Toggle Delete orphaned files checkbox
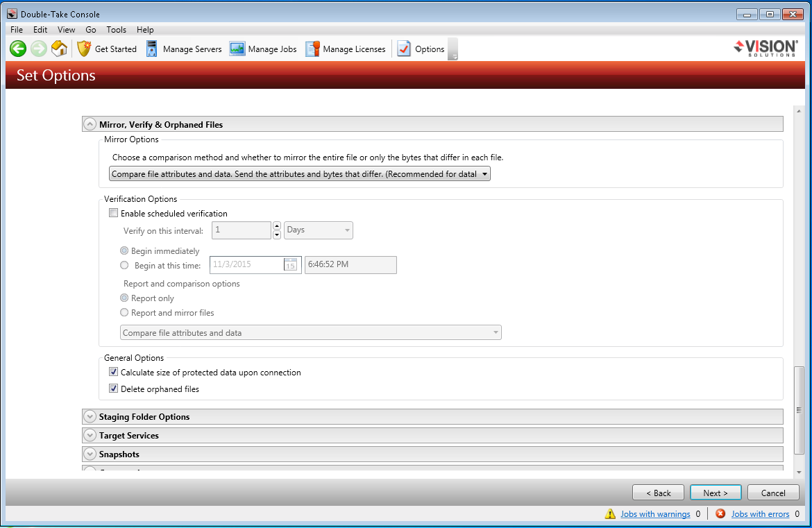Viewport: 812px width, 528px height. click(114, 389)
